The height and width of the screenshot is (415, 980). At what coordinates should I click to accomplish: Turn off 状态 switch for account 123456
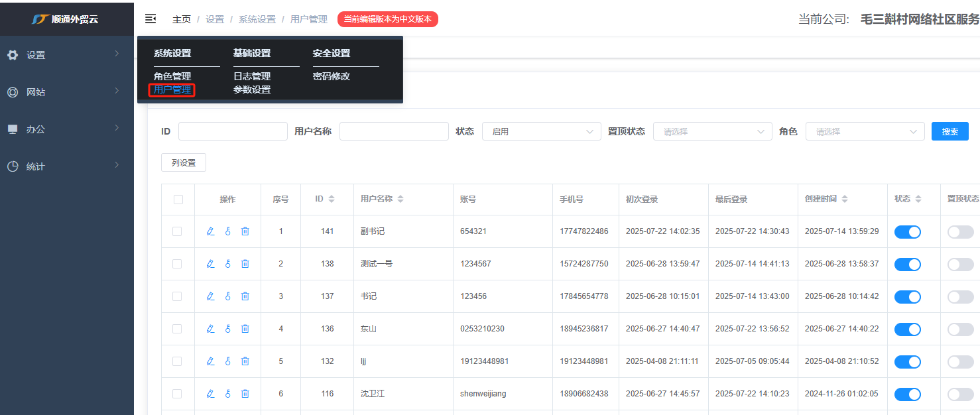coord(908,297)
